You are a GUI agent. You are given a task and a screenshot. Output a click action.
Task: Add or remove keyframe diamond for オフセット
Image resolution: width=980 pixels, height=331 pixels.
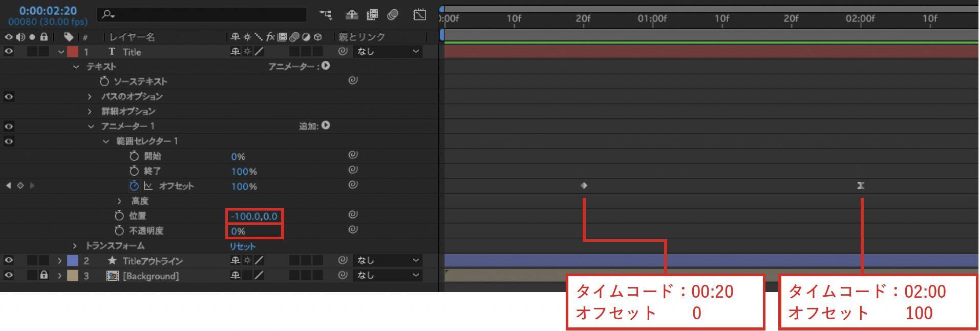click(x=20, y=185)
